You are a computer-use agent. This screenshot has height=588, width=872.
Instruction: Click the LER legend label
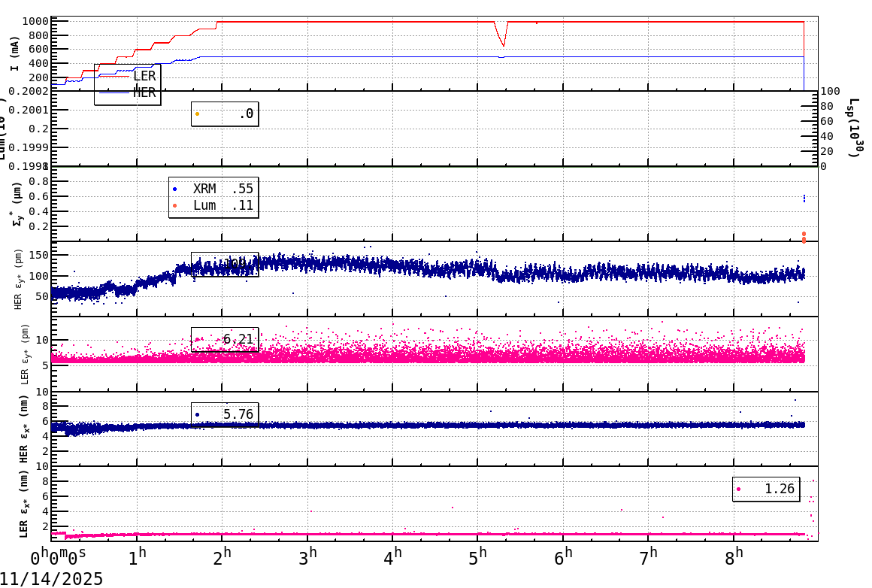144,76
